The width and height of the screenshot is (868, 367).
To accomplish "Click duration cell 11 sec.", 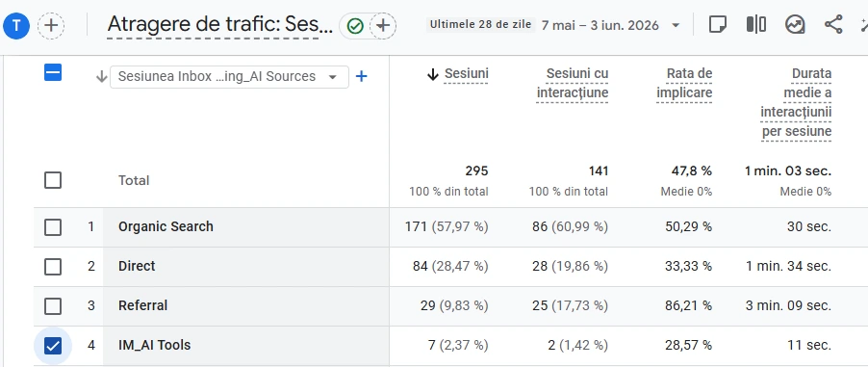I will click(x=809, y=345).
